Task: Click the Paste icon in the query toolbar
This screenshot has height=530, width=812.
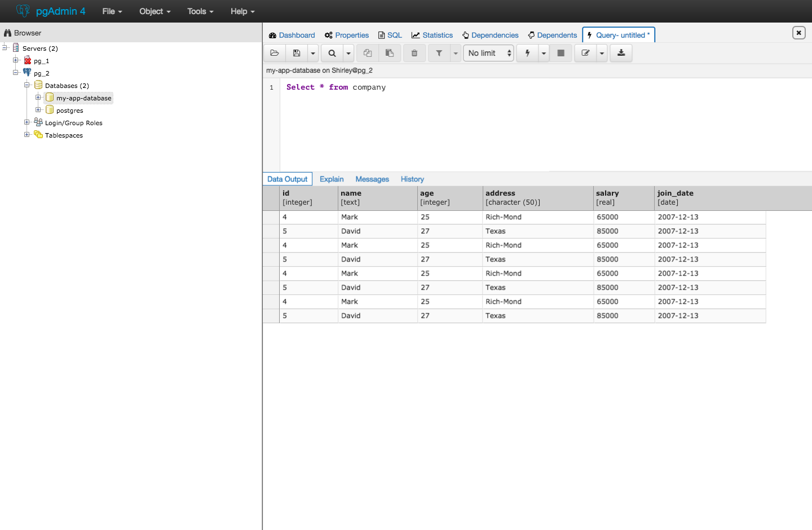Action: 390,53
